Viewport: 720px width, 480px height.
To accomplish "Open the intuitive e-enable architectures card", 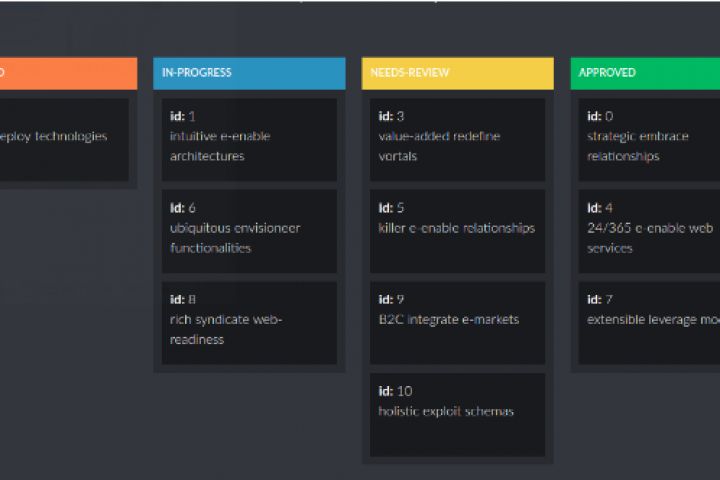I will 248,139.
